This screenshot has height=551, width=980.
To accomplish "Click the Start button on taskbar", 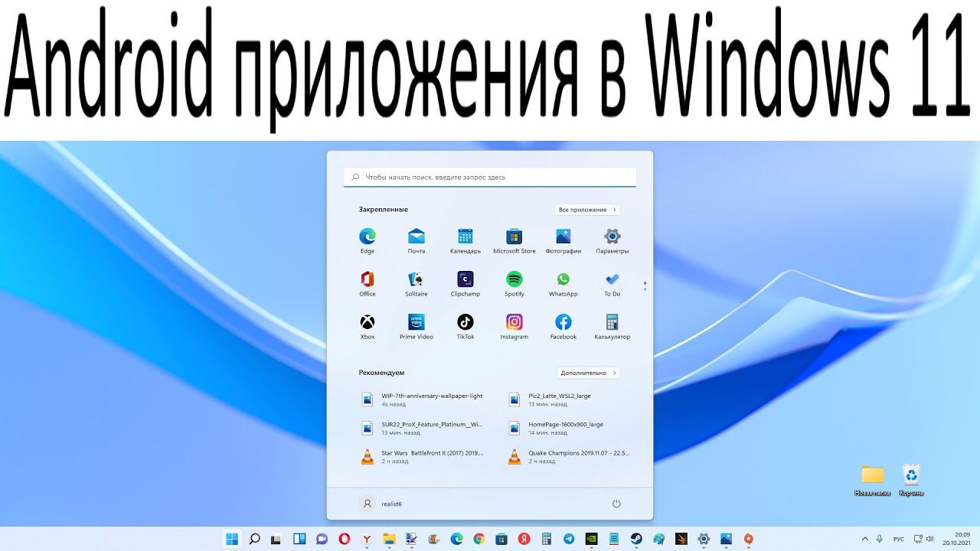I will (231, 539).
